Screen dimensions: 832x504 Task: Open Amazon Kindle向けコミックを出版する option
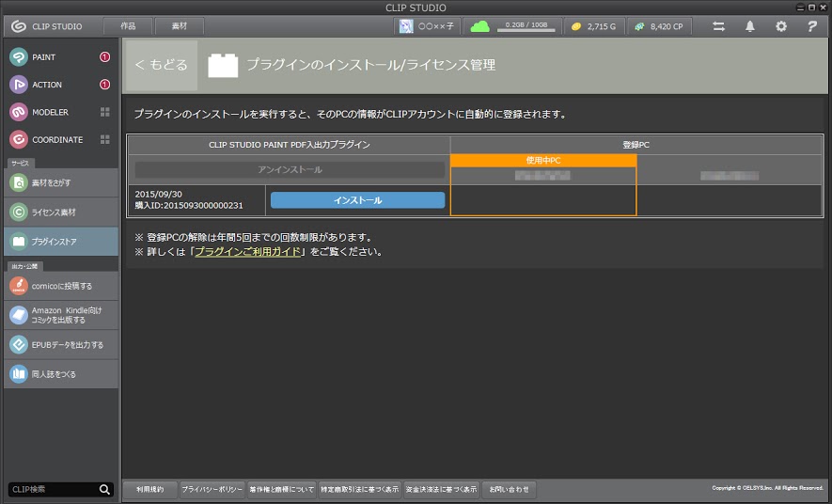61,315
